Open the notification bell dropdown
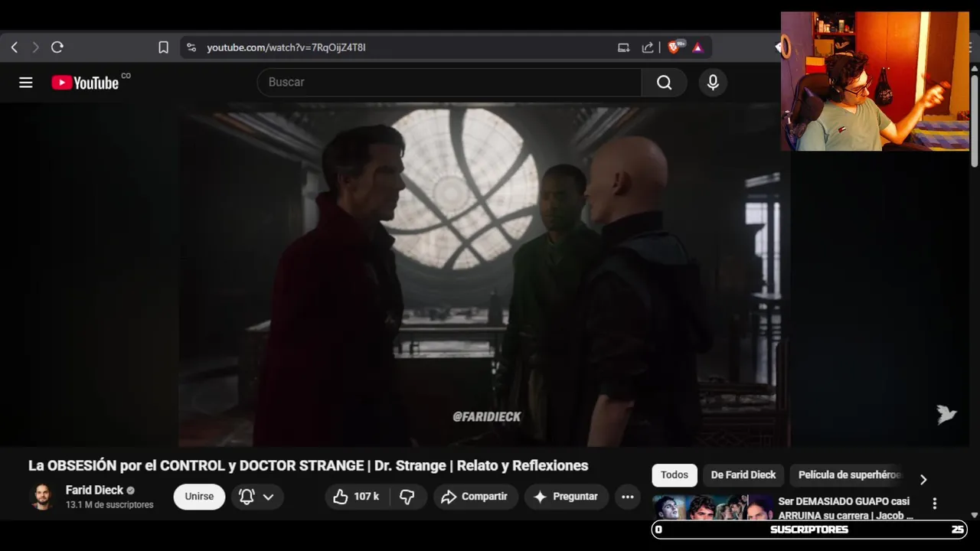 click(x=256, y=497)
